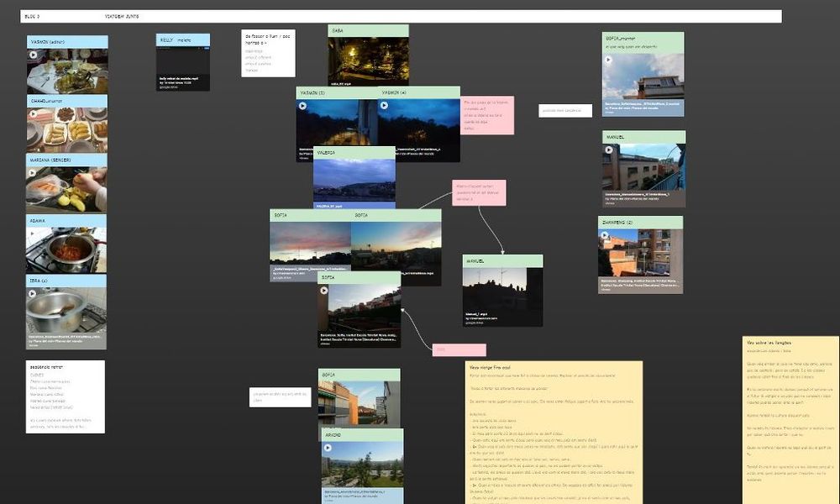The width and height of the screenshot is (840, 504).
Task: Select the 'KELLY' card header
Action: tap(183, 39)
